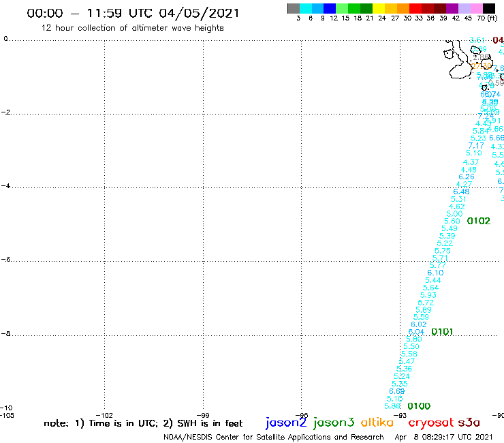This screenshot has width=504, height=443.
Task: Click the large island outline on the map
Action: coord(460,72)
